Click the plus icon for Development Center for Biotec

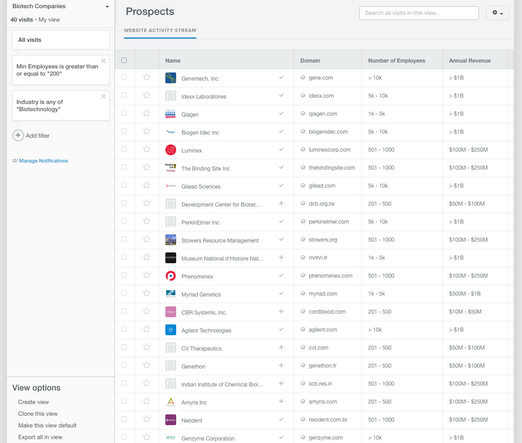tap(281, 203)
